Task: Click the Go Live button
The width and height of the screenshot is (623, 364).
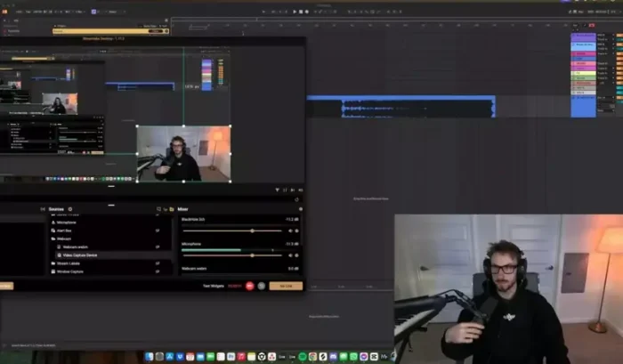Action: [286, 286]
